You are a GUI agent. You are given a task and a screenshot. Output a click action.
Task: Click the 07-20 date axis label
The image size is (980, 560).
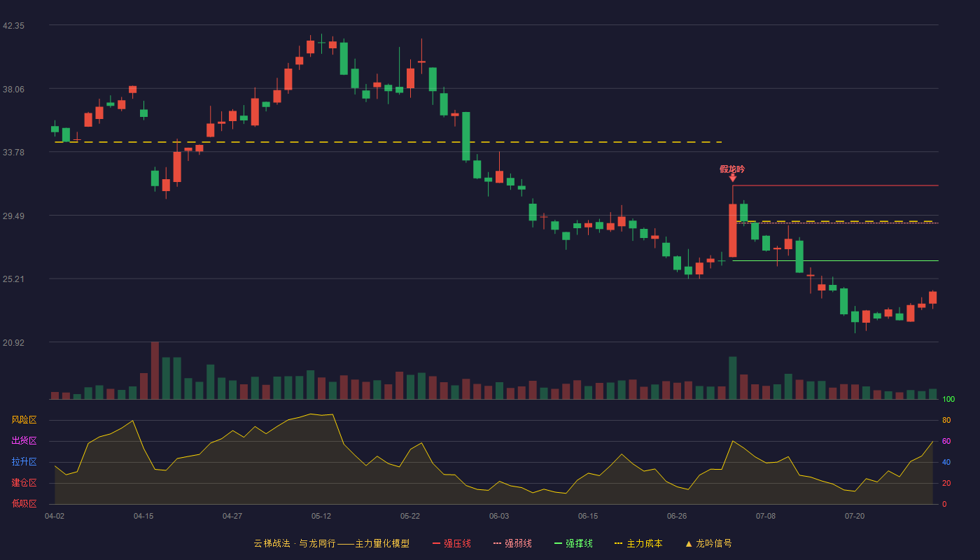[855, 516]
